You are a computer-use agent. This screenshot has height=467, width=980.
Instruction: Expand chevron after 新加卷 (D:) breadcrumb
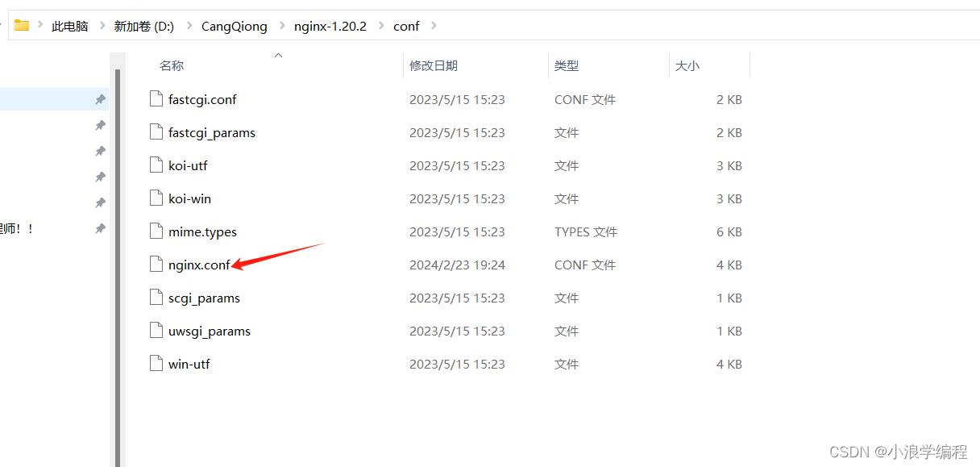click(x=189, y=26)
